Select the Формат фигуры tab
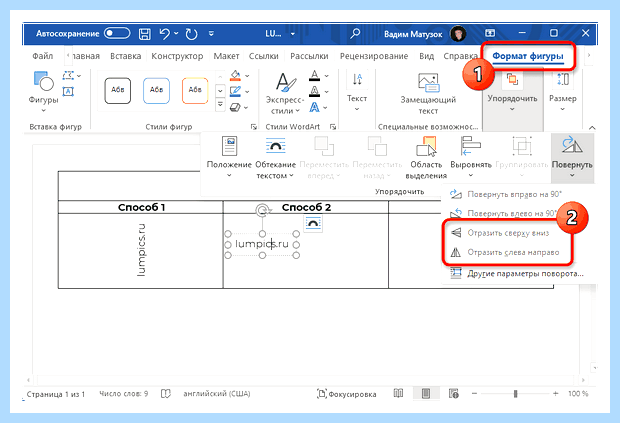 [x=528, y=56]
